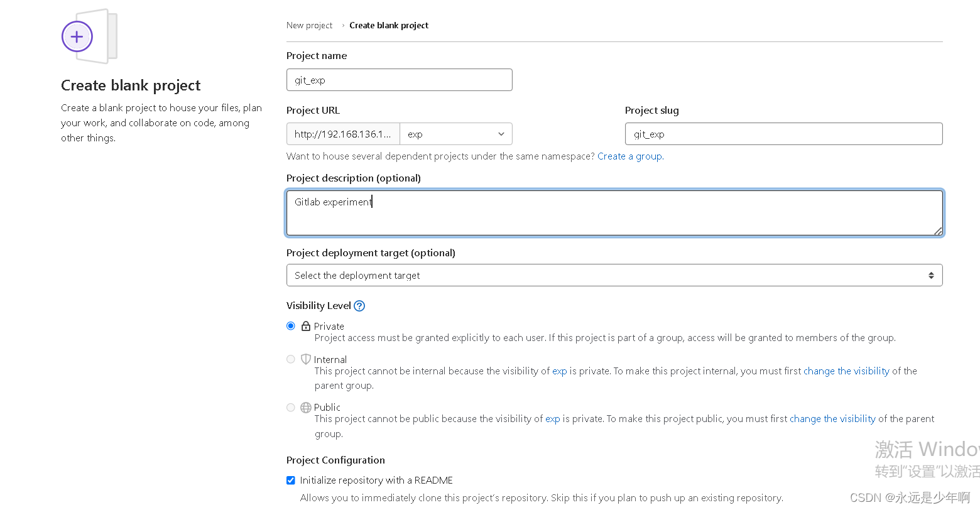The height and width of the screenshot is (510, 980).
Task: Open the Visibility Level help question icon
Action: tap(359, 306)
